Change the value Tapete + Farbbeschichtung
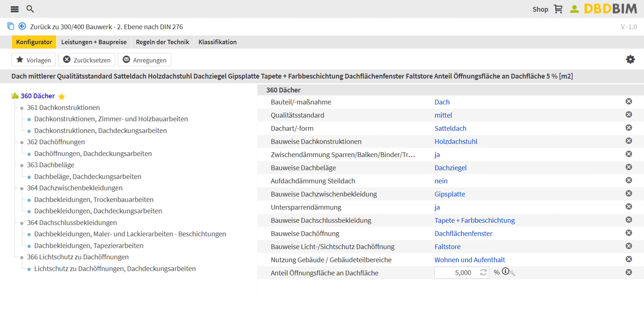 [474, 220]
